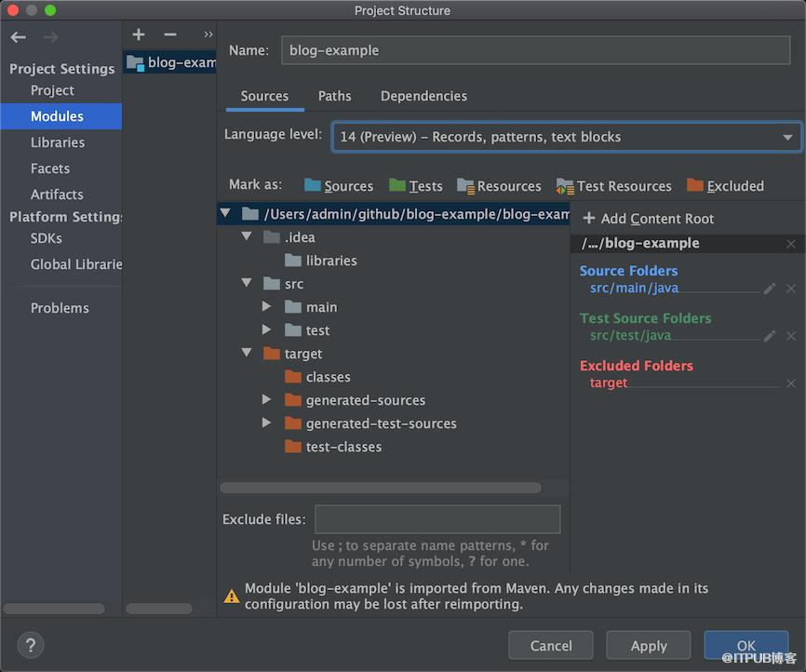This screenshot has width=806, height=672.
Task: Mark folder as Sources
Action: (339, 185)
